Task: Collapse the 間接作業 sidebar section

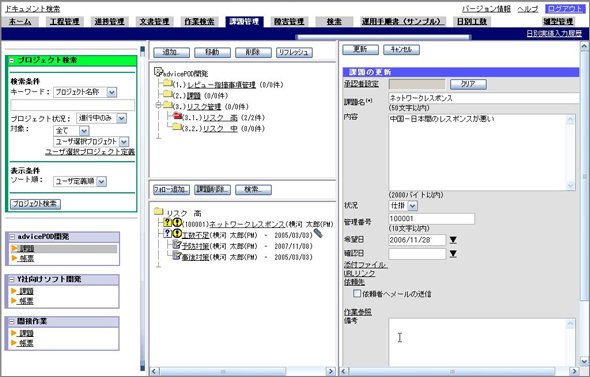Action: (12, 322)
